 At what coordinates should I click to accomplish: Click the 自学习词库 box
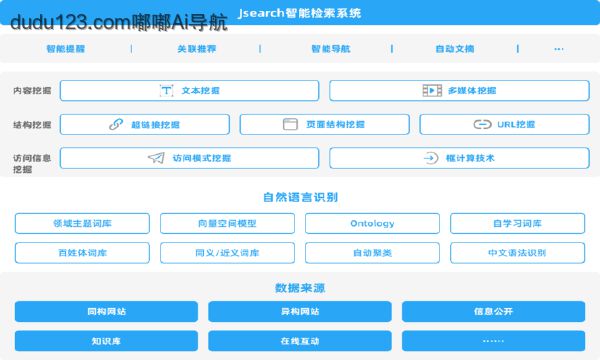point(517,223)
